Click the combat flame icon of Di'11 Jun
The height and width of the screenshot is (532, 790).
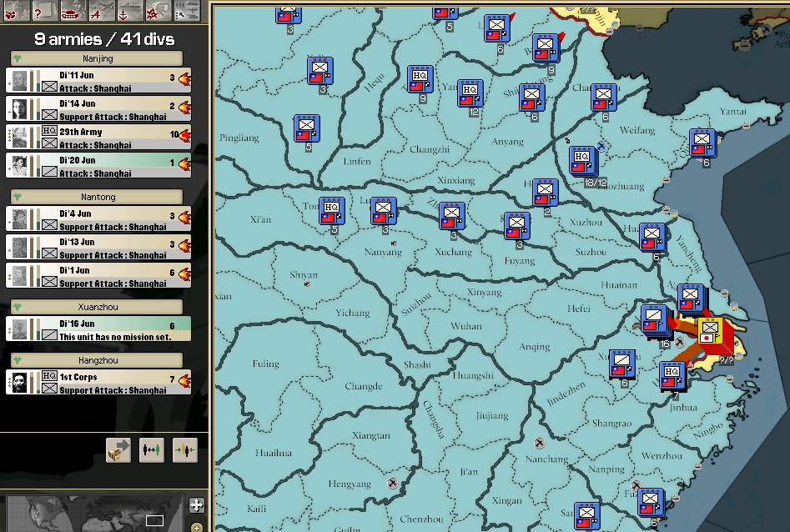point(184,78)
